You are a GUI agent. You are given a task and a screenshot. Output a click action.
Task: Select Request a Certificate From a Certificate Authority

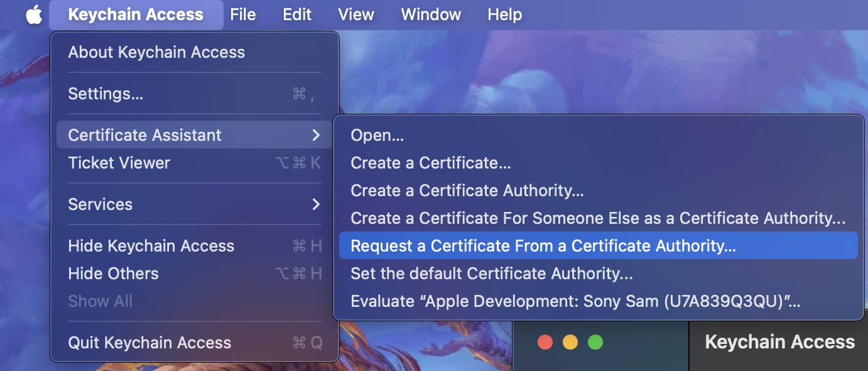point(598,246)
